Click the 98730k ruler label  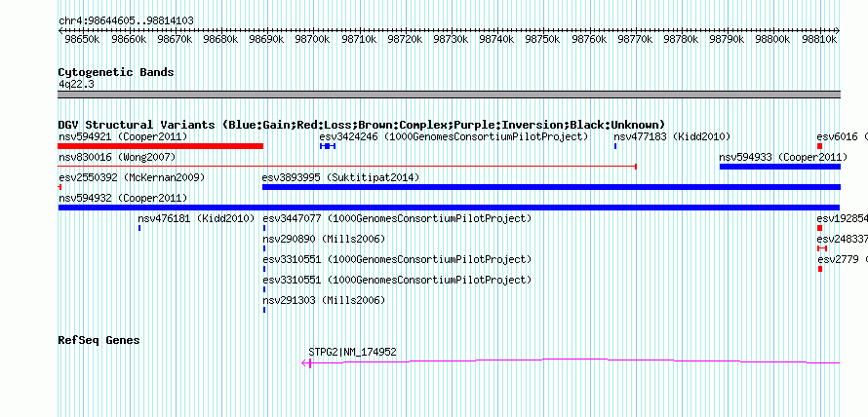coord(451,39)
